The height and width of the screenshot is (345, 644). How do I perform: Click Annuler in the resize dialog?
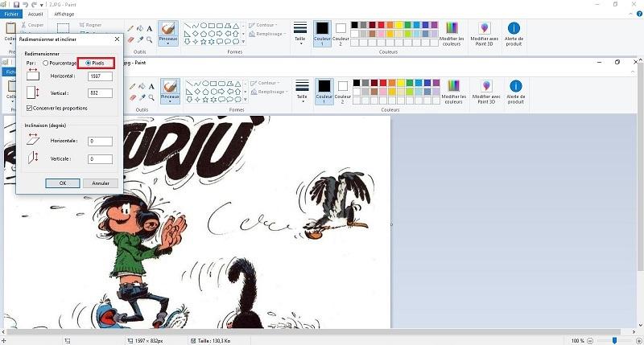101,183
